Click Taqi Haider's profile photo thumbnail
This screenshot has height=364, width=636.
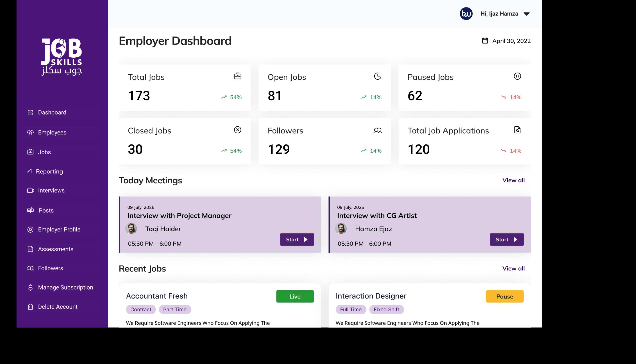(x=131, y=229)
